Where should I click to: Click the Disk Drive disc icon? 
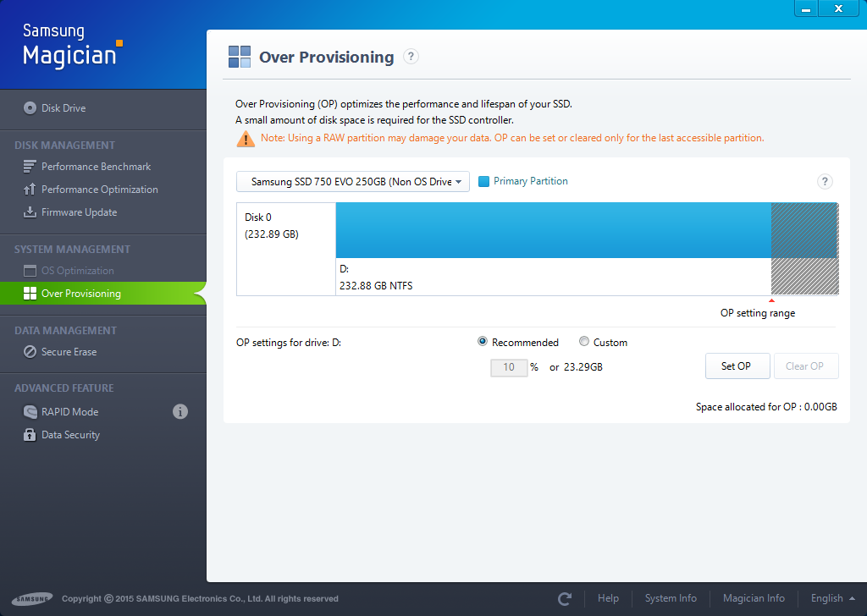(30, 108)
